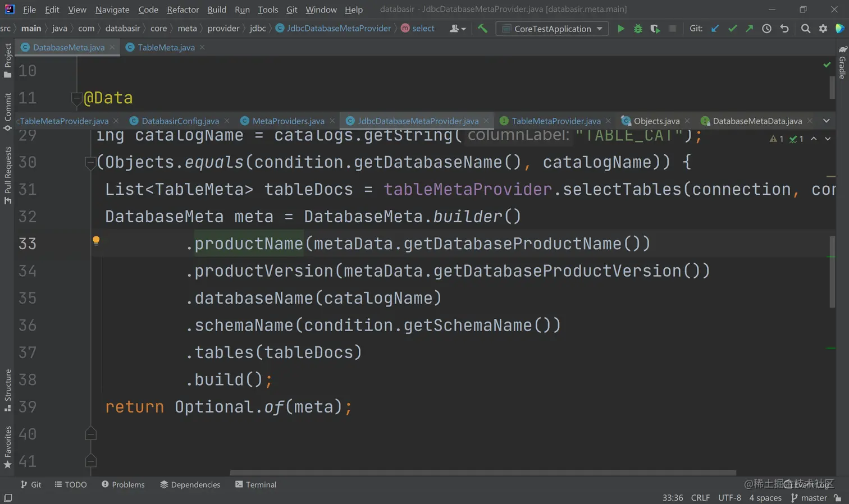
Task: Click the databasir breadcrumb in navigation bar
Action: pos(122,29)
